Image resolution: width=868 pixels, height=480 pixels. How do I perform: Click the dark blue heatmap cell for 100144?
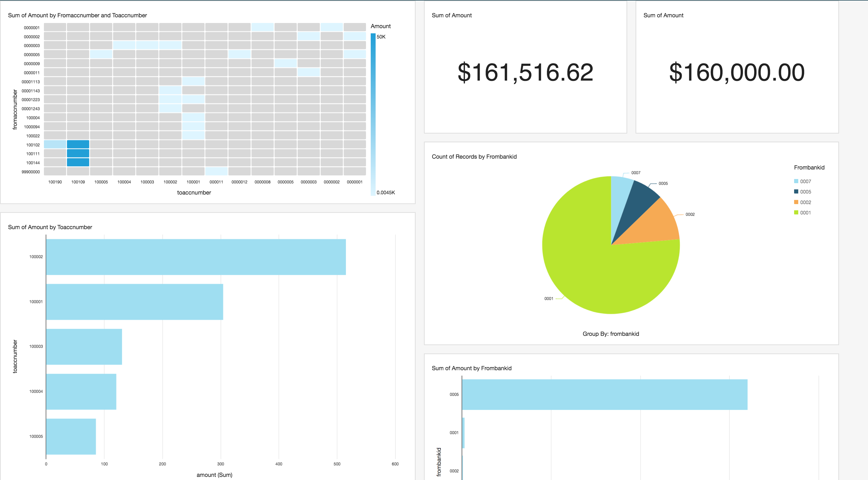(78, 162)
